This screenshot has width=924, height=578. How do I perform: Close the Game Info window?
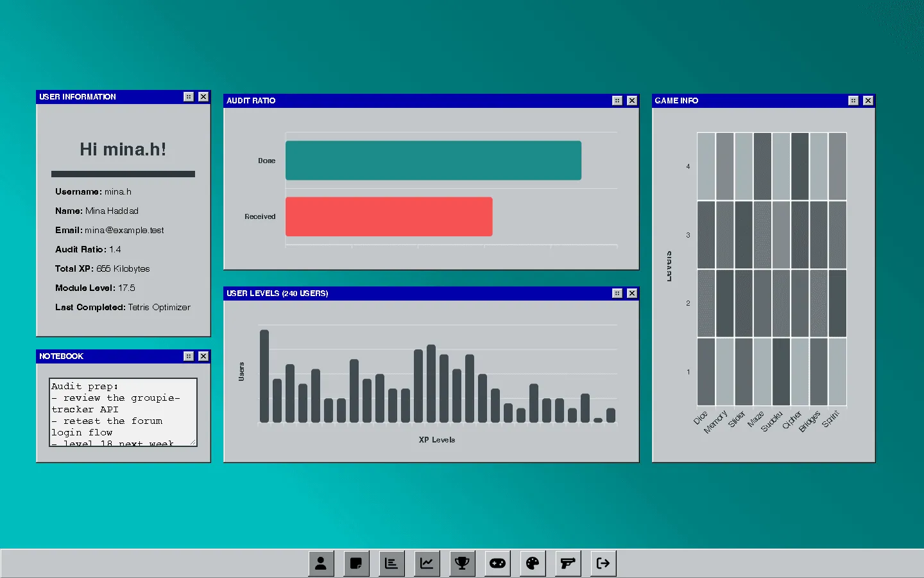coord(868,100)
